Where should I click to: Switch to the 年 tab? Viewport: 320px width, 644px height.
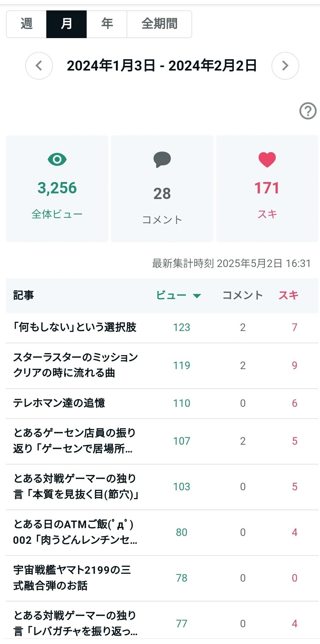[x=107, y=24]
